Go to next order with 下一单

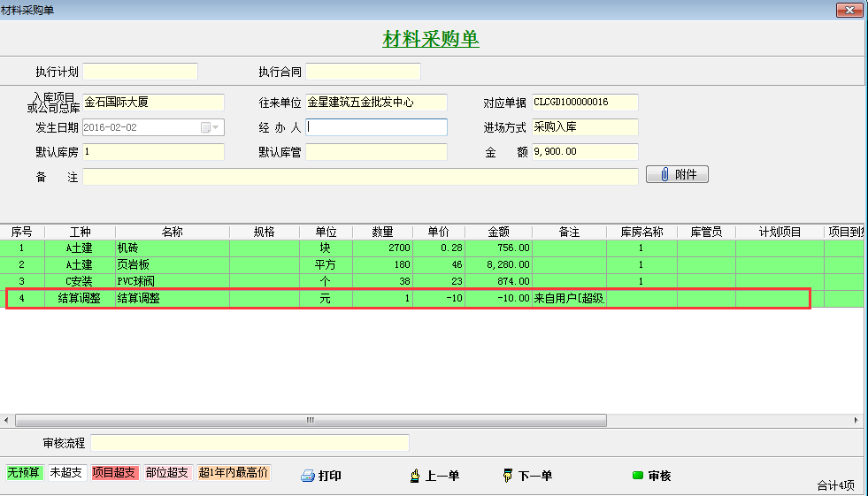click(527, 476)
